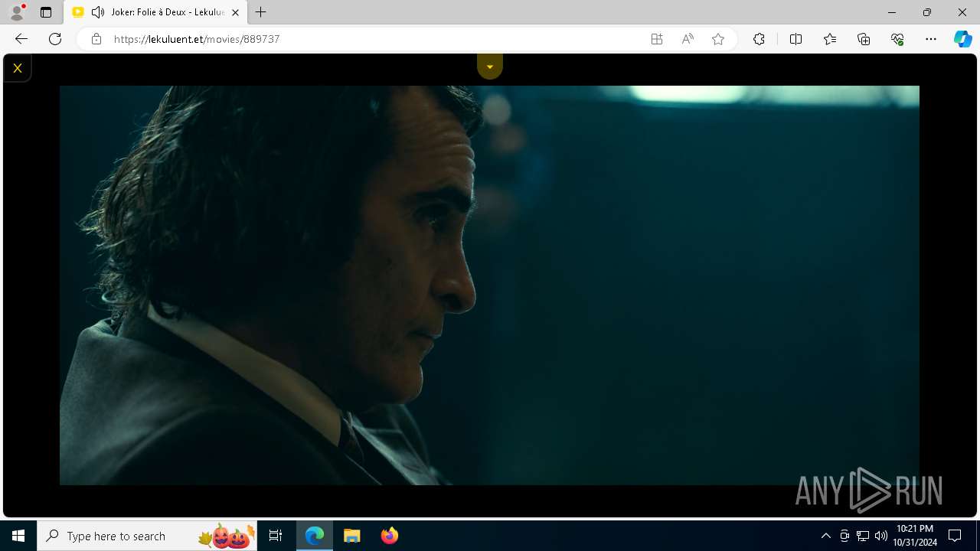Open Edge Settings and more menu

931,39
